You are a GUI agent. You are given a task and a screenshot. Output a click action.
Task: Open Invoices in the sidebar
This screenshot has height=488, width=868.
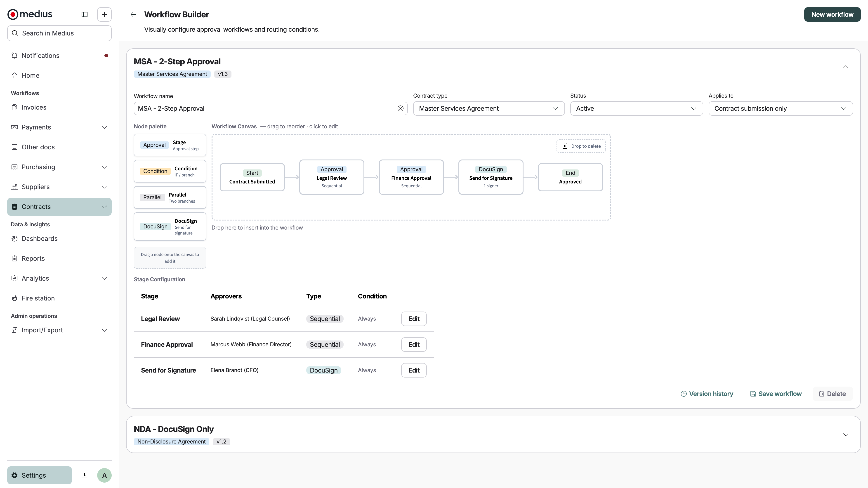pyautogui.click(x=59, y=108)
